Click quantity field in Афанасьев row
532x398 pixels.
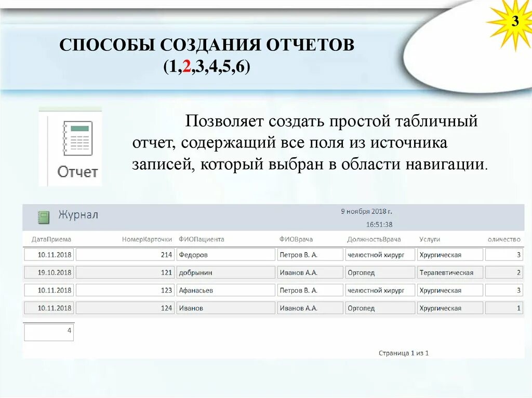pyautogui.click(x=504, y=290)
